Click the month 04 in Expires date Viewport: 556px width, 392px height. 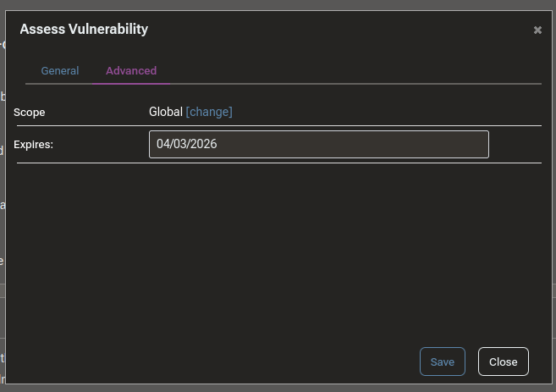coord(163,144)
